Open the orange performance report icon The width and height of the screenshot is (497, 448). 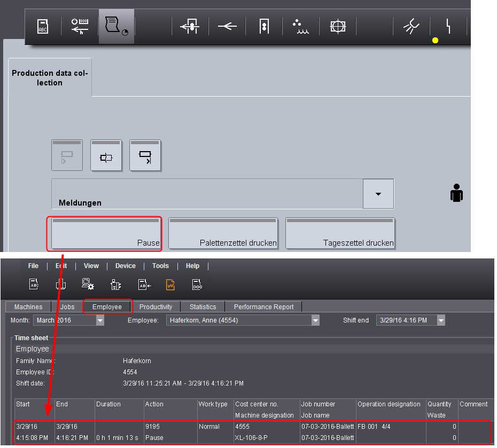(170, 285)
